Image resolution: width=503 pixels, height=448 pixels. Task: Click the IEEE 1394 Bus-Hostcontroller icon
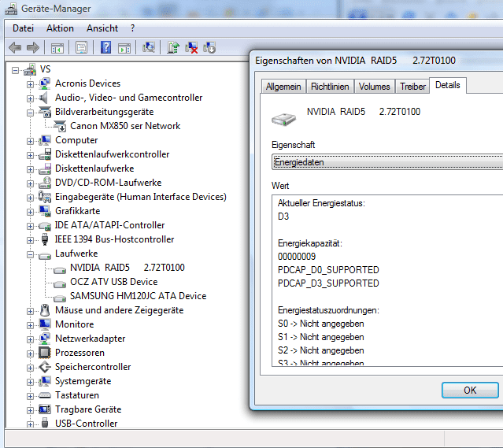click(45, 239)
